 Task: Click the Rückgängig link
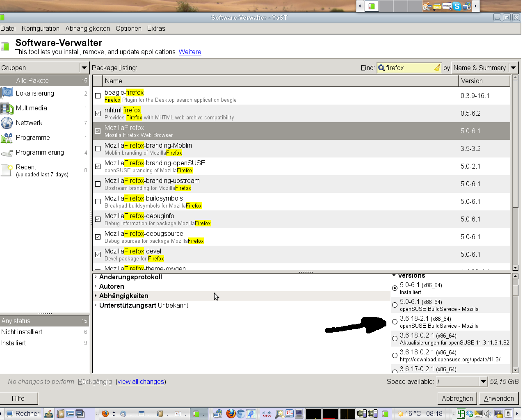tap(95, 381)
